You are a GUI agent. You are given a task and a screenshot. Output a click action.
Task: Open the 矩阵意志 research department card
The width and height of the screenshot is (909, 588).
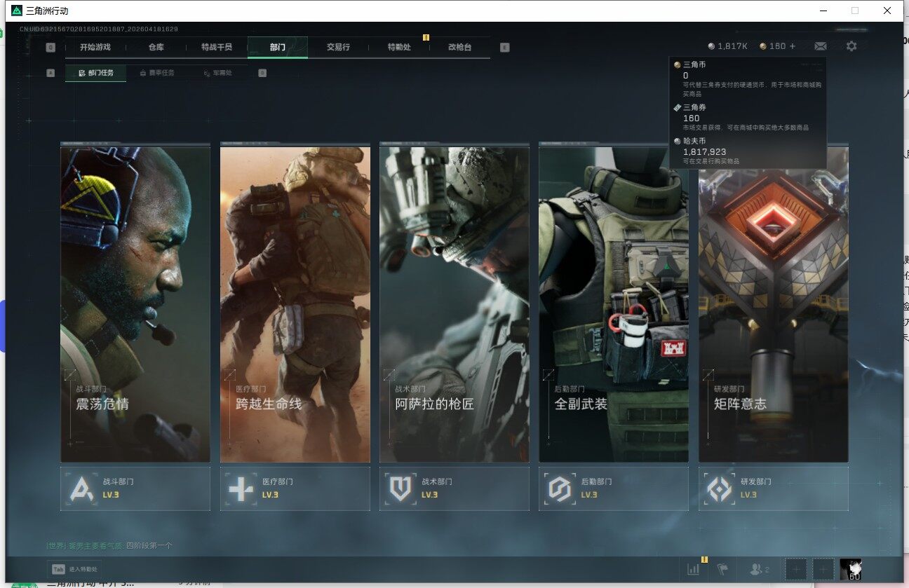pyautogui.click(x=774, y=303)
